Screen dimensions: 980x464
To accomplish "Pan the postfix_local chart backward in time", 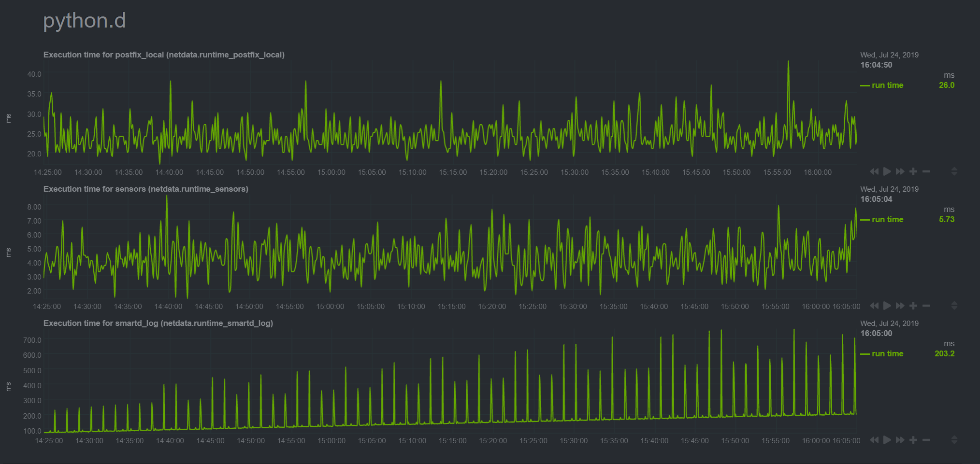I will point(875,171).
